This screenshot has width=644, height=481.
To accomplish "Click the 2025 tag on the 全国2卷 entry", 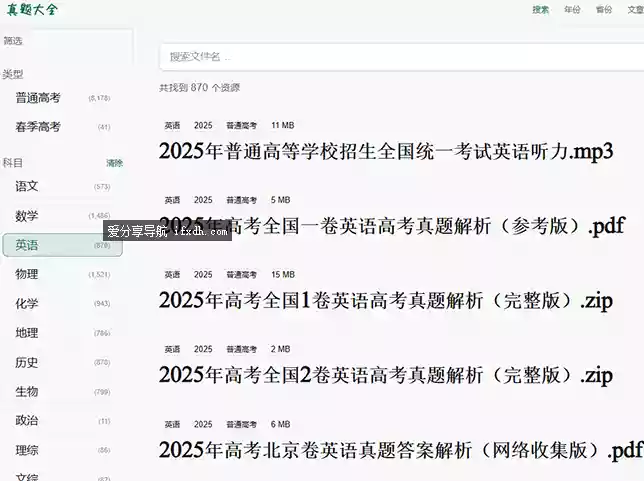I will pyautogui.click(x=203, y=349).
